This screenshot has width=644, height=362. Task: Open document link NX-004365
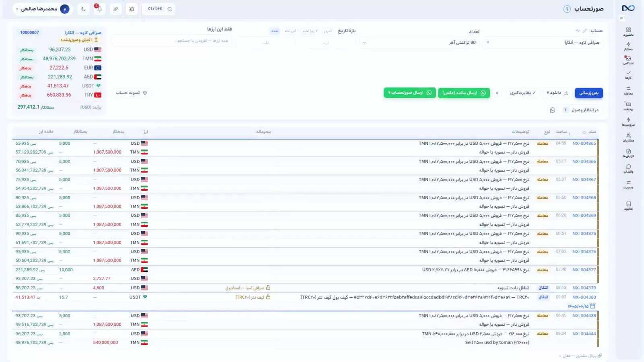pyautogui.click(x=584, y=144)
